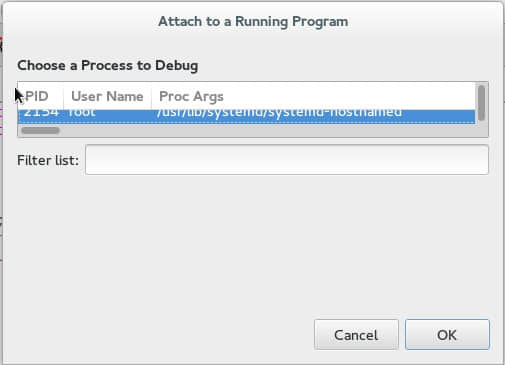
Task: Sort by the Proc Args column header
Action: (191, 96)
